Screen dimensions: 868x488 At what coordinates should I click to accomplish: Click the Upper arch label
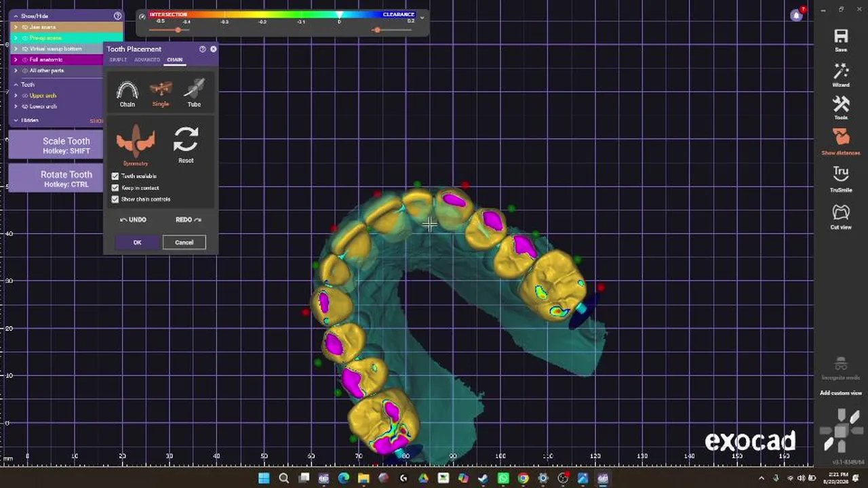point(43,96)
